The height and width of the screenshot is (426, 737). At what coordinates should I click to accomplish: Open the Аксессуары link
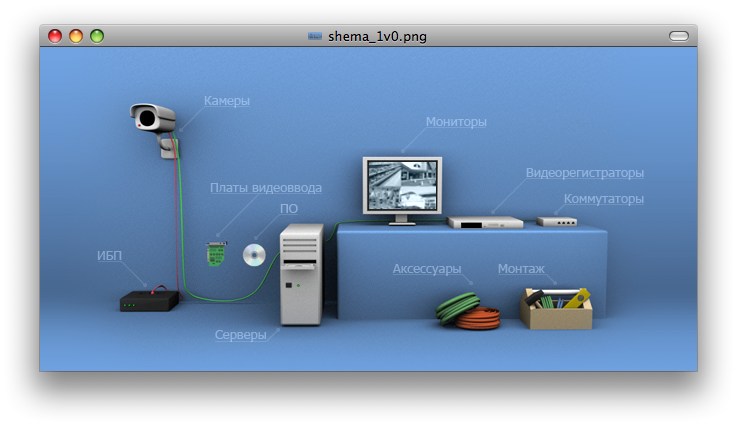pos(427,269)
